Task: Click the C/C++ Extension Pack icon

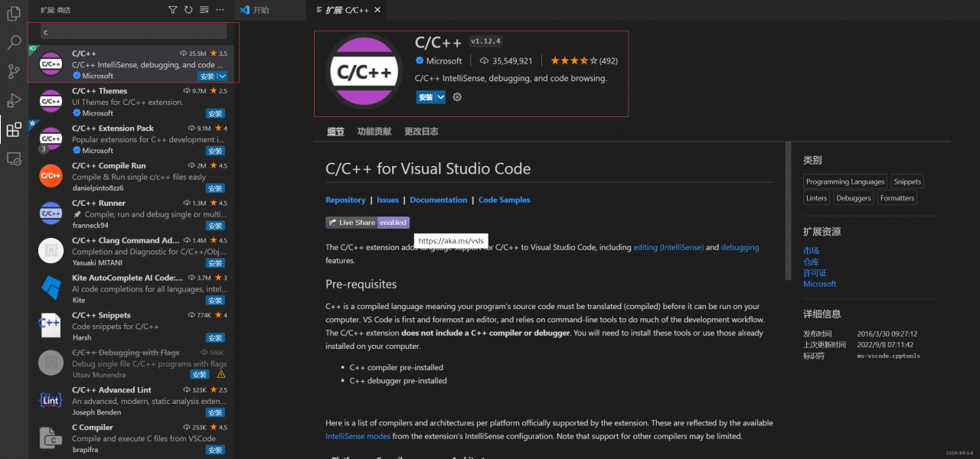Action: pyautogui.click(x=51, y=138)
